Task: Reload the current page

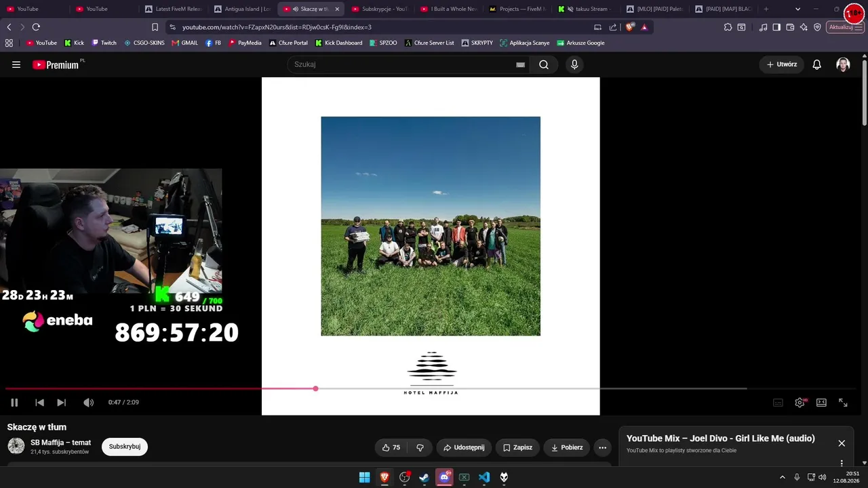Action: (x=36, y=27)
